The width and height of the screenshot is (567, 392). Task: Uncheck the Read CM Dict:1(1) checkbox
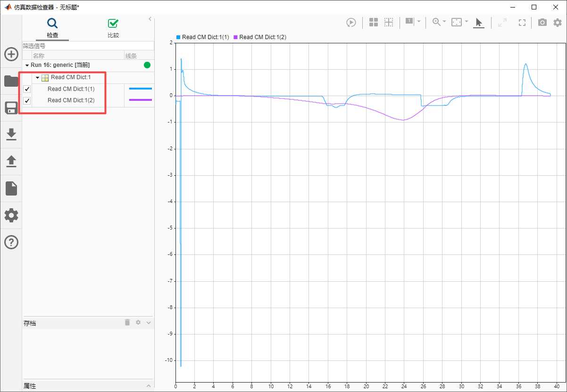[x=27, y=89]
